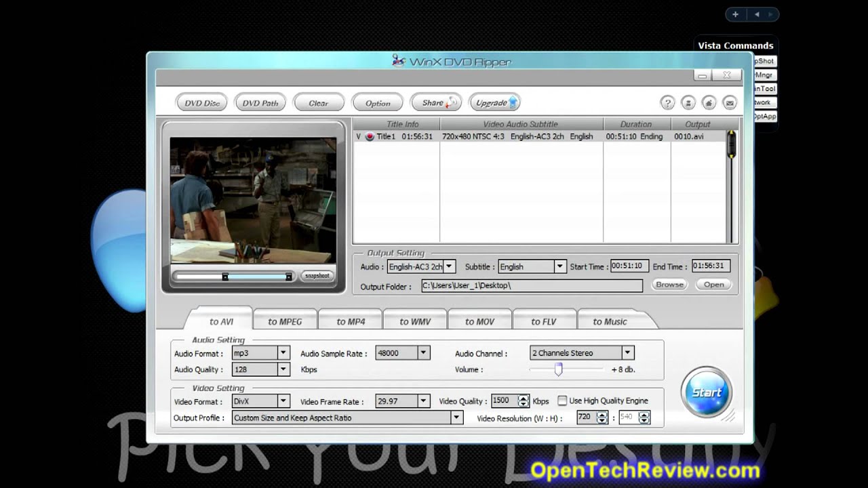Switch to the to MPEG tab

[x=285, y=321]
